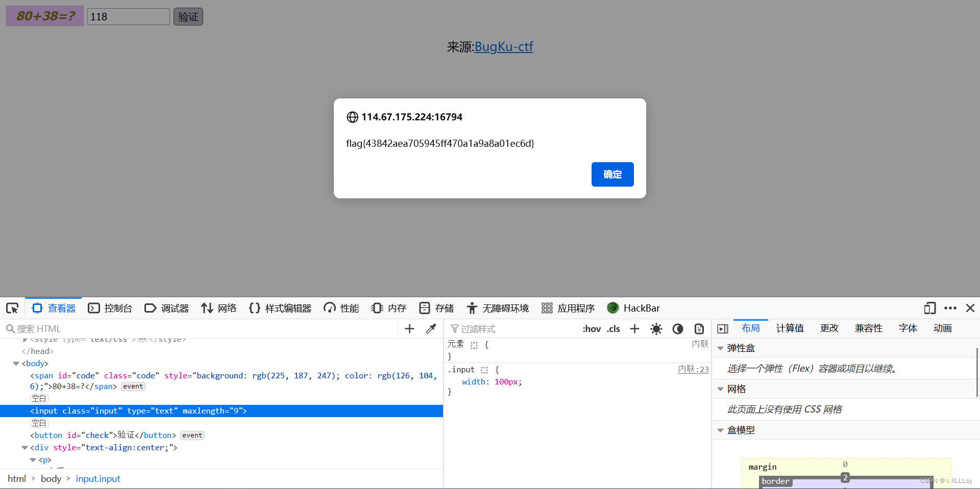This screenshot has width=980, height=489.
Task: Click the margin value 0 in box model
Action: coord(845,465)
